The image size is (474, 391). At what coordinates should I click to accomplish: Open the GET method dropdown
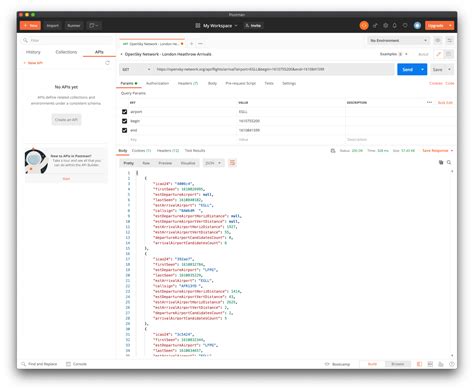pyautogui.click(x=136, y=69)
